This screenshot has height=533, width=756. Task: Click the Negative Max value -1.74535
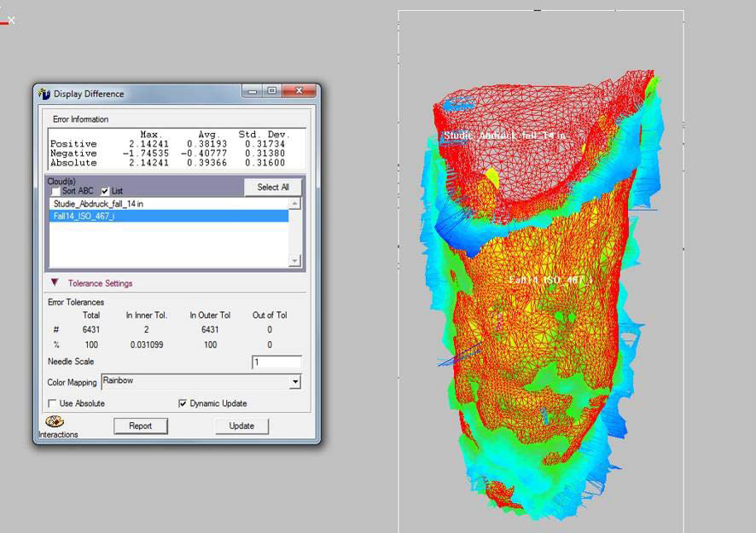coord(146,154)
